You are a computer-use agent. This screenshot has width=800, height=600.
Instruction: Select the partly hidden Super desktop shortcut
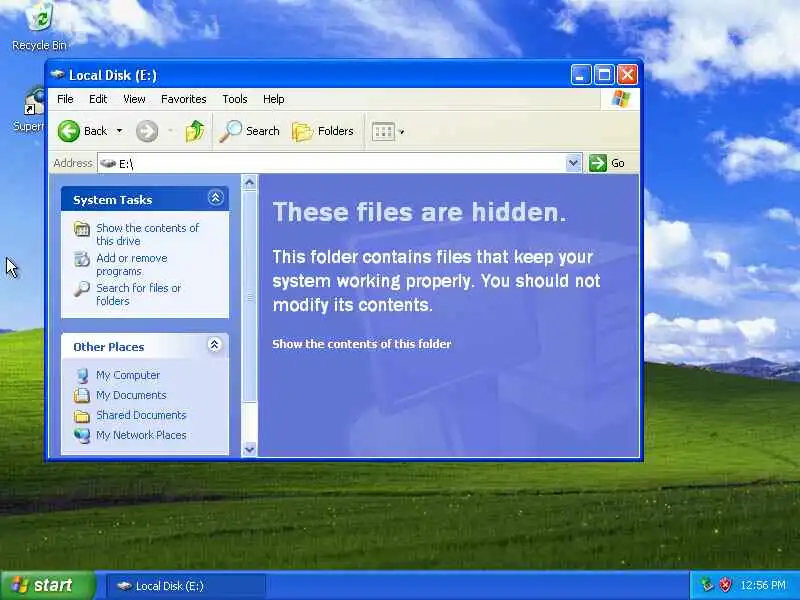click(30, 111)
